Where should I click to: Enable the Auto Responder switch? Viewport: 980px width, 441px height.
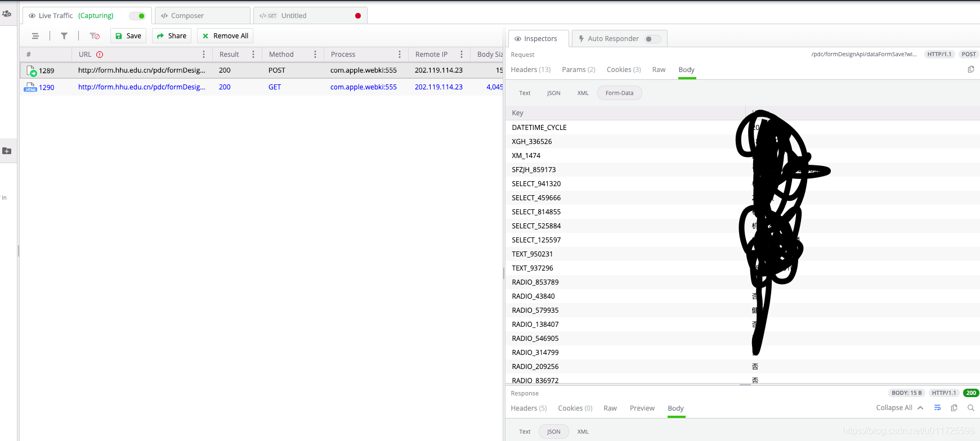pyautogui.click(x=653, y=39)
